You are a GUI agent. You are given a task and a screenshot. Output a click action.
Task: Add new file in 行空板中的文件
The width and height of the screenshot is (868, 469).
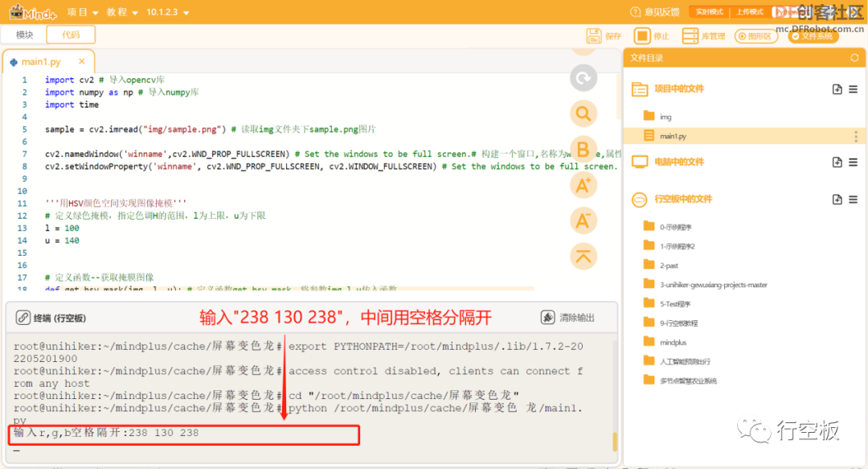tap(837, 199)
